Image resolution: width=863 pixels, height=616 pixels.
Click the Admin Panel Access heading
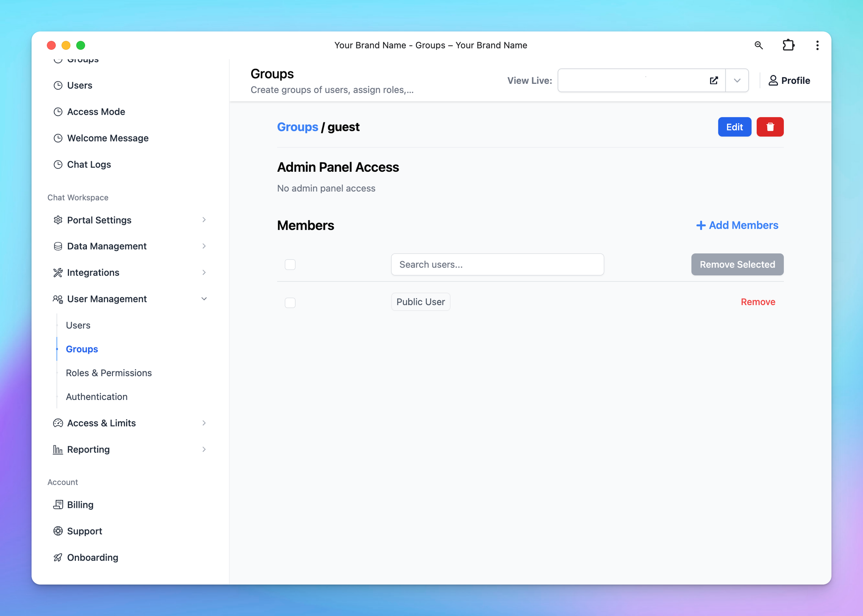pos(338,167)
